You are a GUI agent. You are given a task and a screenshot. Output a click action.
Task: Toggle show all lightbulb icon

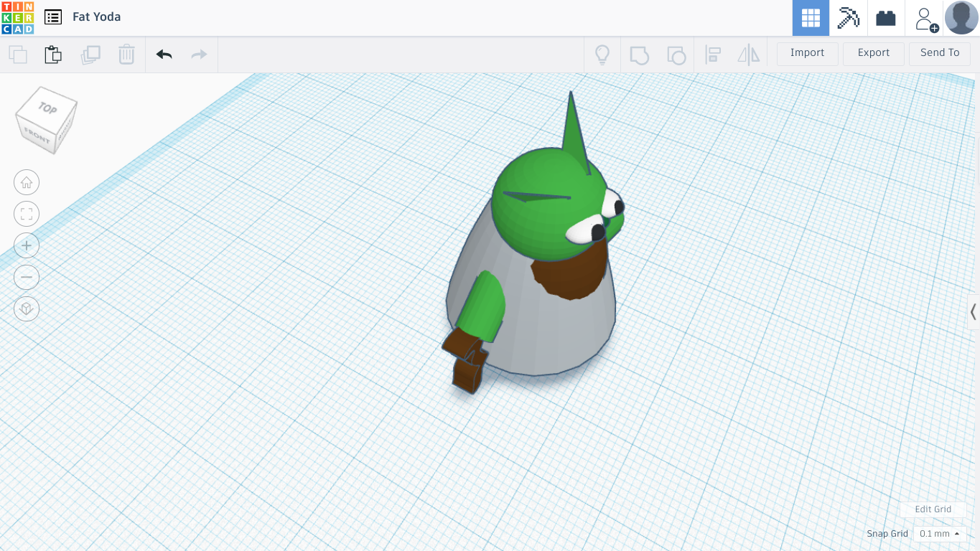[602, 55]
